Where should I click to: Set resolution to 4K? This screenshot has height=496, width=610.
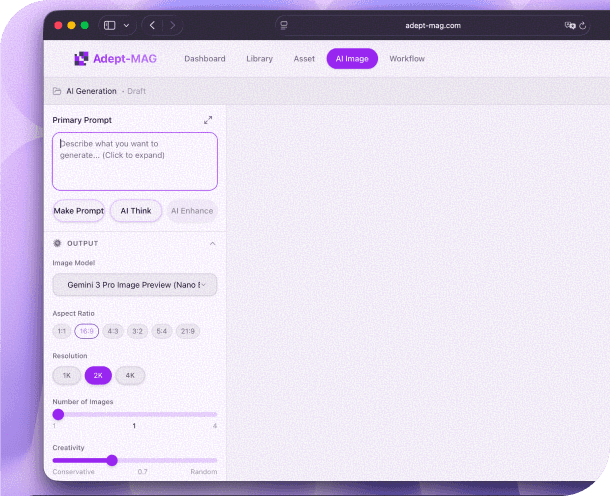click(130, 375)
